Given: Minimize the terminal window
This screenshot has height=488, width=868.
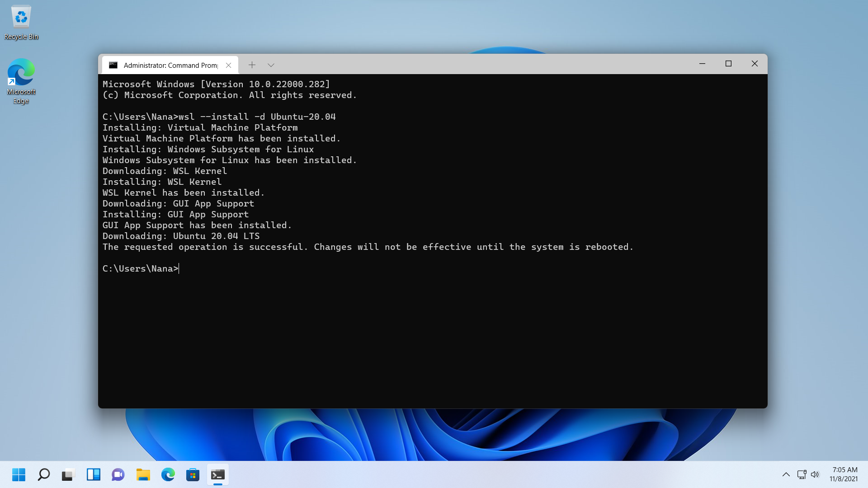Looking at the screenshot, I should coord(702,64).
